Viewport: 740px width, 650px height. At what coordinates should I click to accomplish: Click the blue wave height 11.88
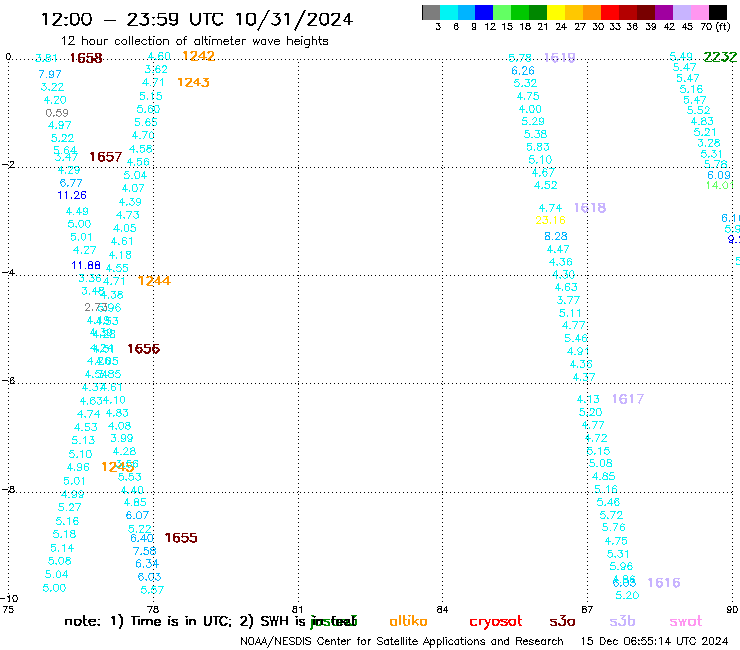point(86,265)
